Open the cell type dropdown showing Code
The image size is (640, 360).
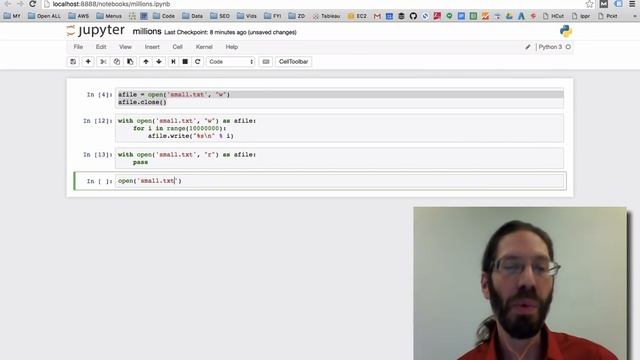[x=231, y=62]
